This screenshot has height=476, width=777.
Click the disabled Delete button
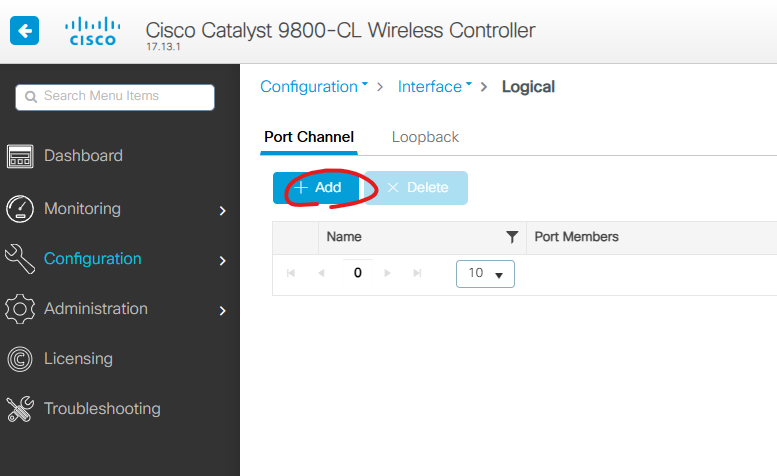point(417,188)
